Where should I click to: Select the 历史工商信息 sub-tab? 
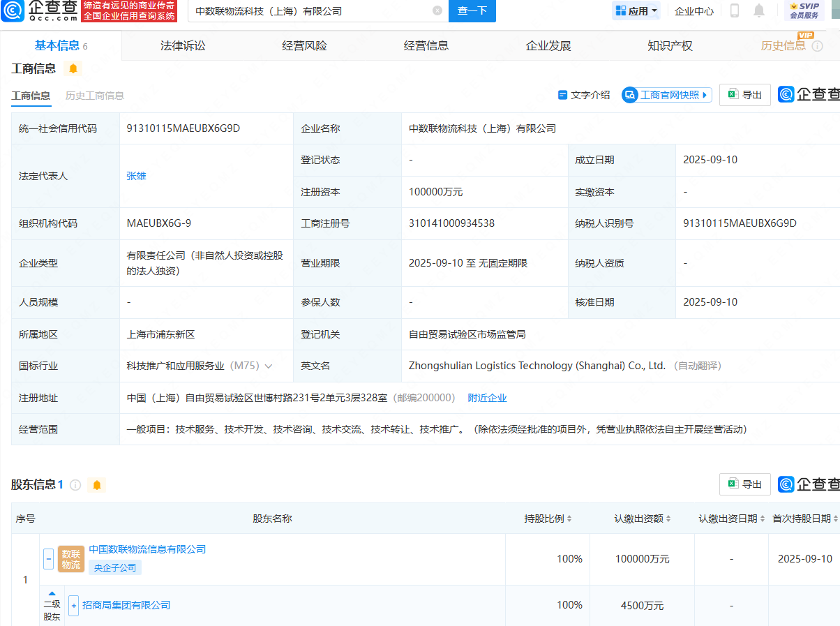(95, 96)
